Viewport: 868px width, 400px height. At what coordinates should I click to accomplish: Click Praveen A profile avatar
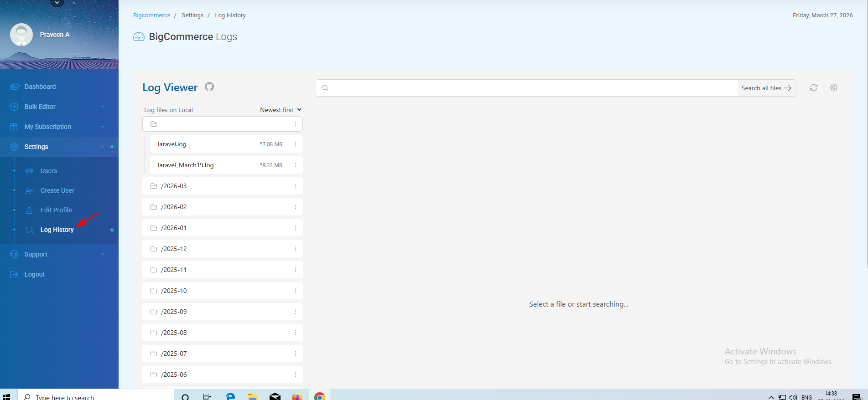[x=21, y=35]
